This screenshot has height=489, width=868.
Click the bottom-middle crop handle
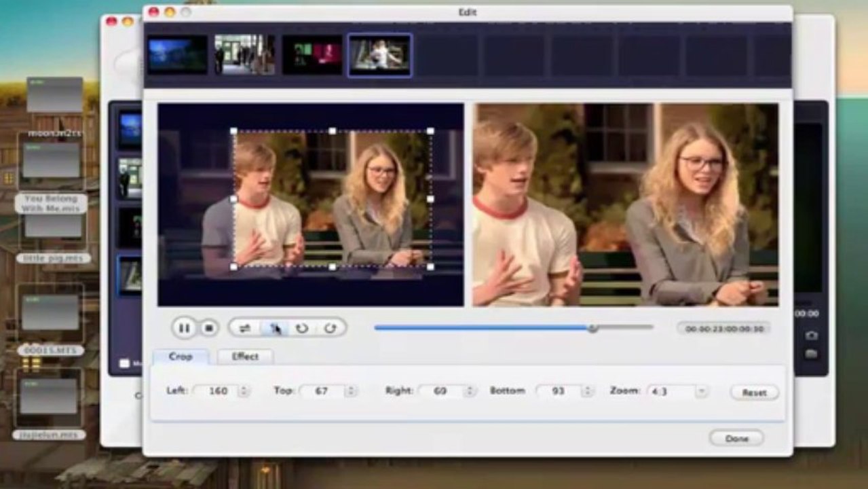(333, 267)
